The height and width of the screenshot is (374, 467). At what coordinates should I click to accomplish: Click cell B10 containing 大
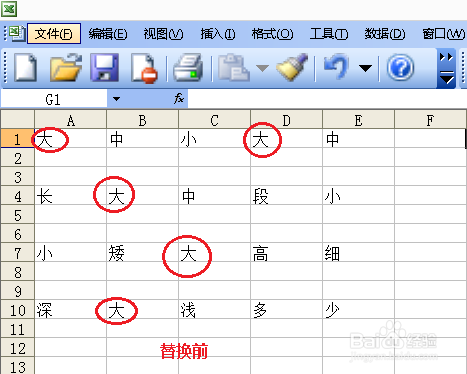142,310
